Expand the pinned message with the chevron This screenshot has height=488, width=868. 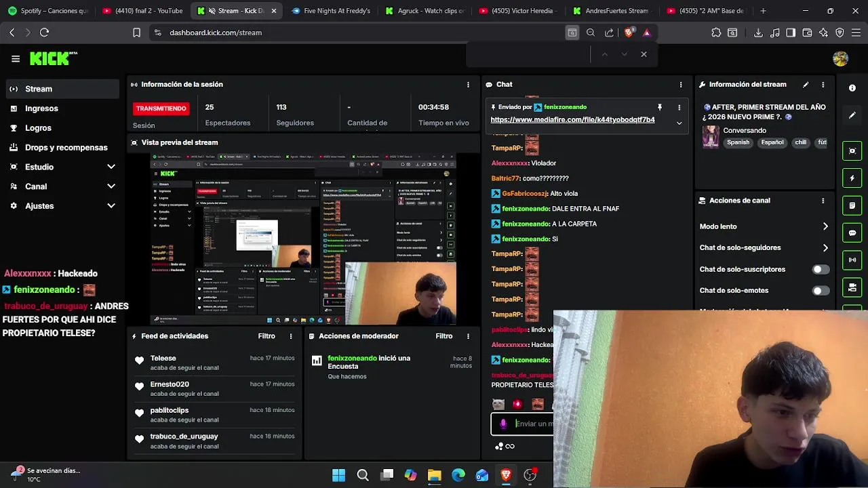tap(679, 123)
